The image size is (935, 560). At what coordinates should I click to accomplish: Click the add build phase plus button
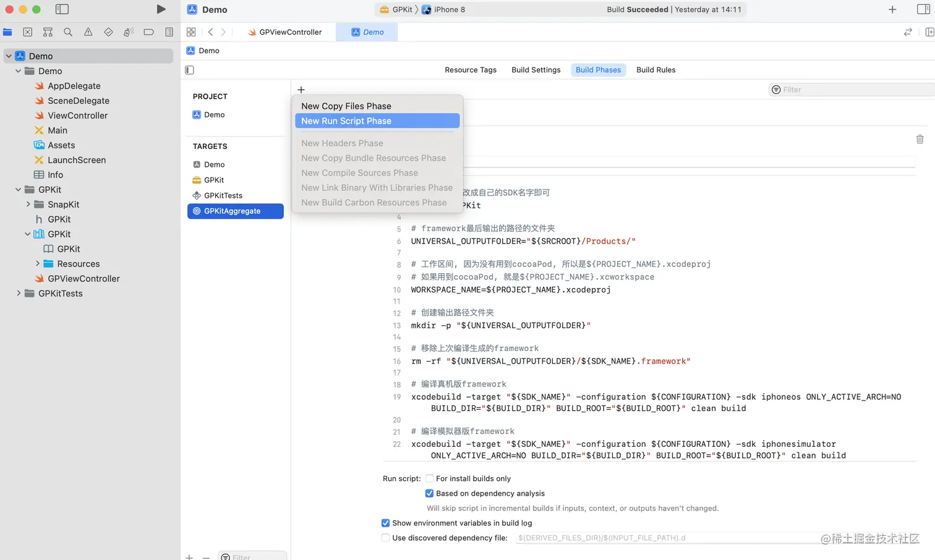tap(301, 90)
